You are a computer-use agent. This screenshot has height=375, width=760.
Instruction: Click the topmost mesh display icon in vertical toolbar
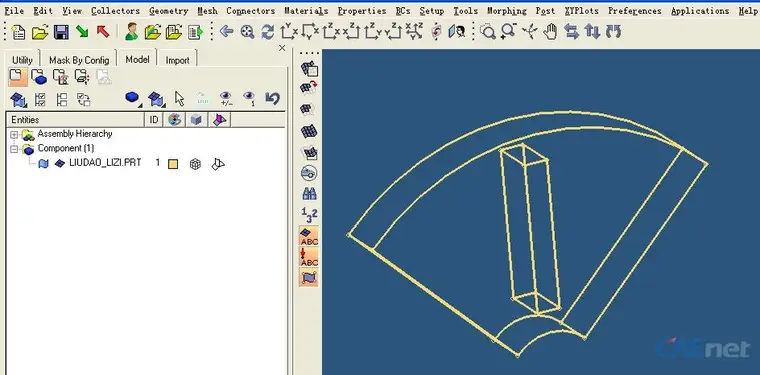point(309,69)
